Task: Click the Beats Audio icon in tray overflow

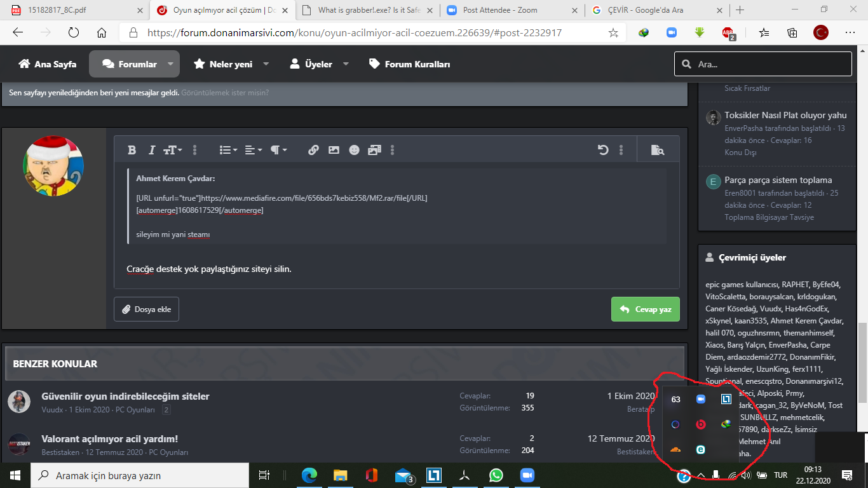Action: [701, 424]
